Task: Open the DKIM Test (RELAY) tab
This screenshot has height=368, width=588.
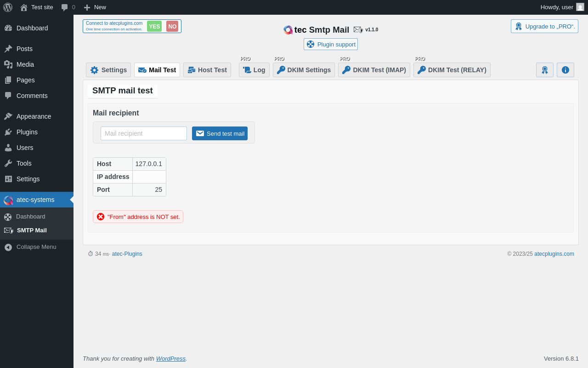Action: tap(452, 70)
